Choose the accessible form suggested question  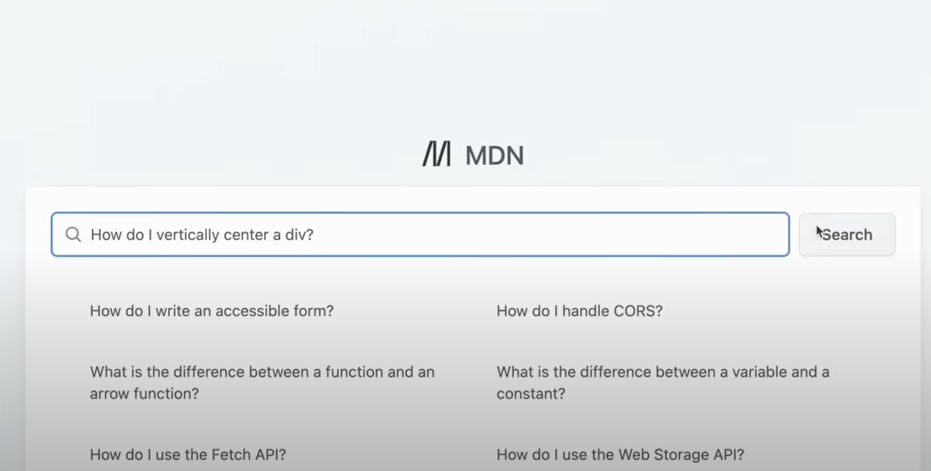211,311
